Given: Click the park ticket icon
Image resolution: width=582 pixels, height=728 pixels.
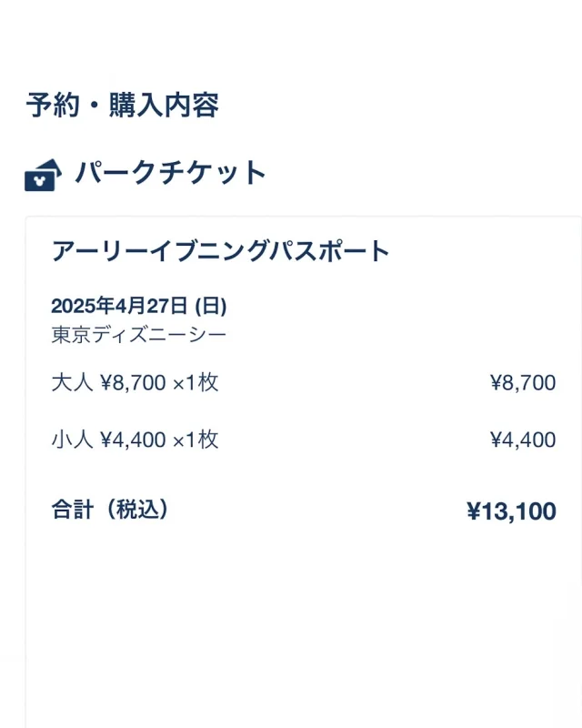Looking at the screenshot, I should point(44,173).
